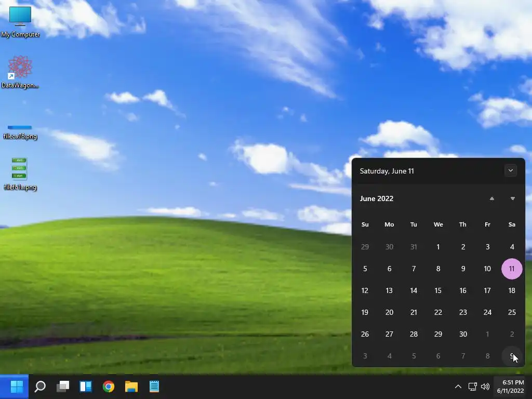The height and width of the screenshot is (399, 532).
Task: Select the DataWagon desktop shortcut
Action: click(x=20, y=72)
